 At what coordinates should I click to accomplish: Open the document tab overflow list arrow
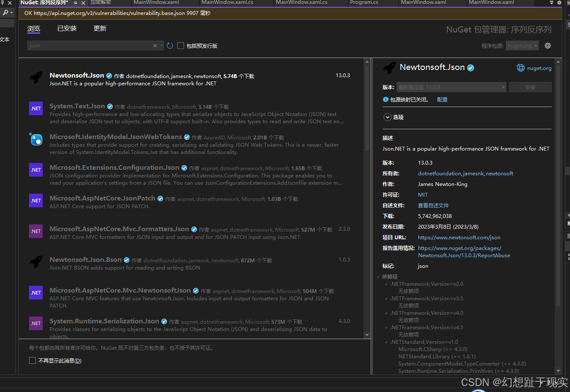pyautogui.click(x=552, y=3)
